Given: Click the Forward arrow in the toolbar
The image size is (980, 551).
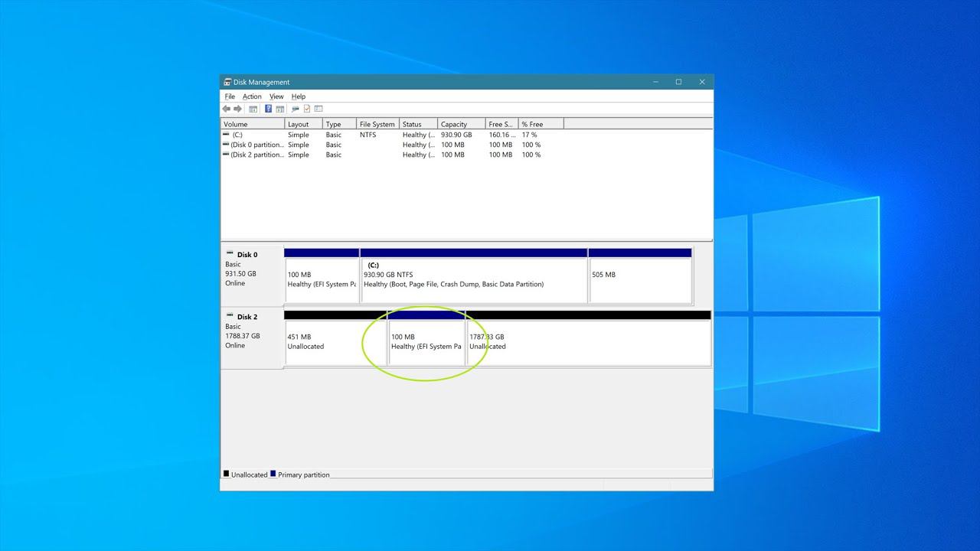Looking at the screenshot, I should [x=237, y=109].
